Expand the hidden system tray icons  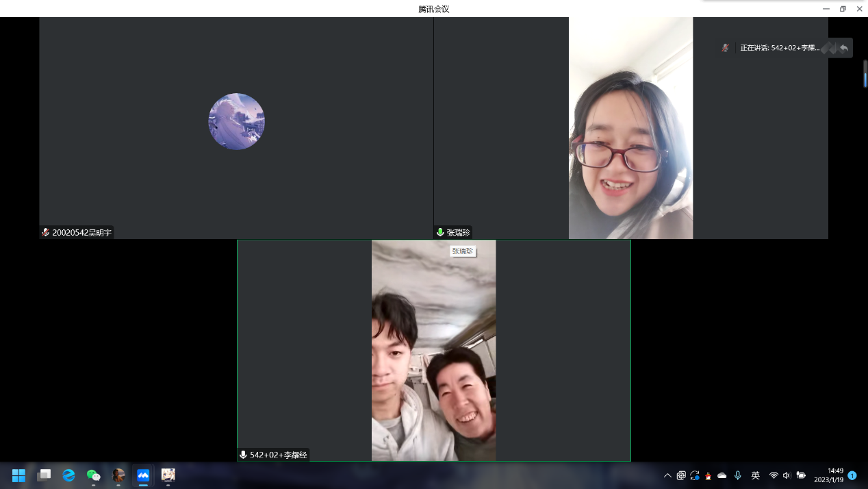click(667, 475)
